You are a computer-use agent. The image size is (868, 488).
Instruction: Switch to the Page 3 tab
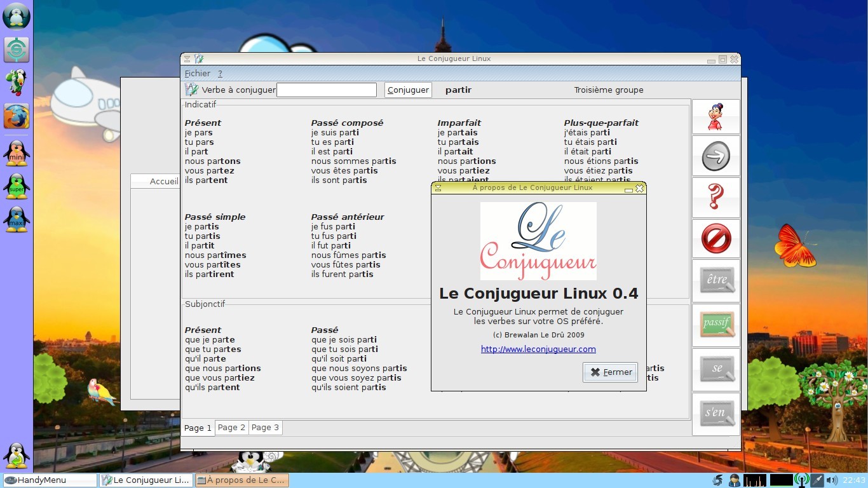click(x=265, y=428)
